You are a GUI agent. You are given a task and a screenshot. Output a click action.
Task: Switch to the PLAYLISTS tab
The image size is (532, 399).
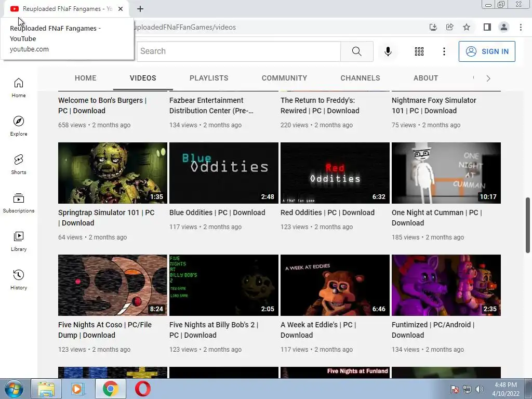(x=209, y=78)
